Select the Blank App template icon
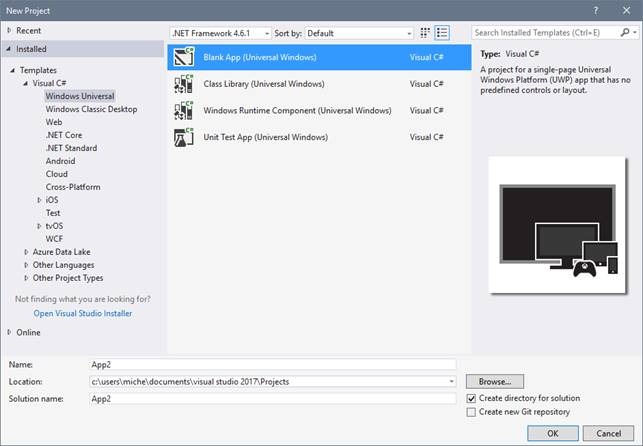Screen dimensions: 643x446 pyautogui.click(x=184, y=58)
